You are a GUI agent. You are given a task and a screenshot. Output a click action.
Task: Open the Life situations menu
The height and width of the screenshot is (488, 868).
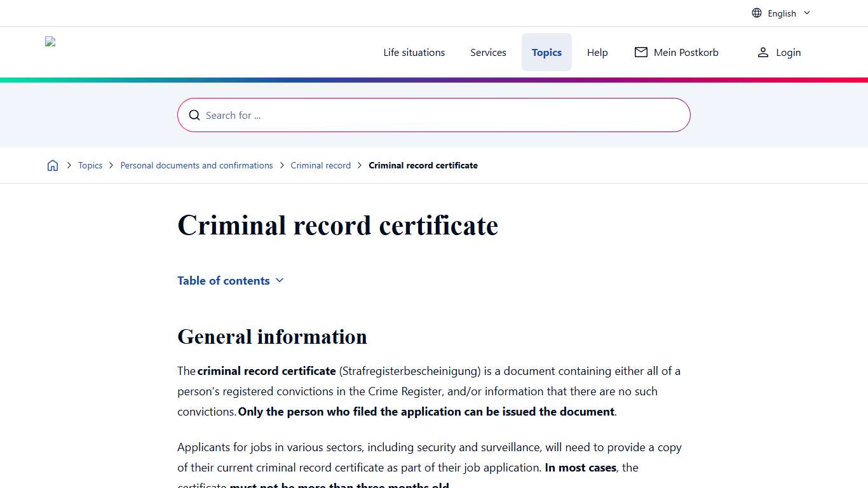[414, 52]
